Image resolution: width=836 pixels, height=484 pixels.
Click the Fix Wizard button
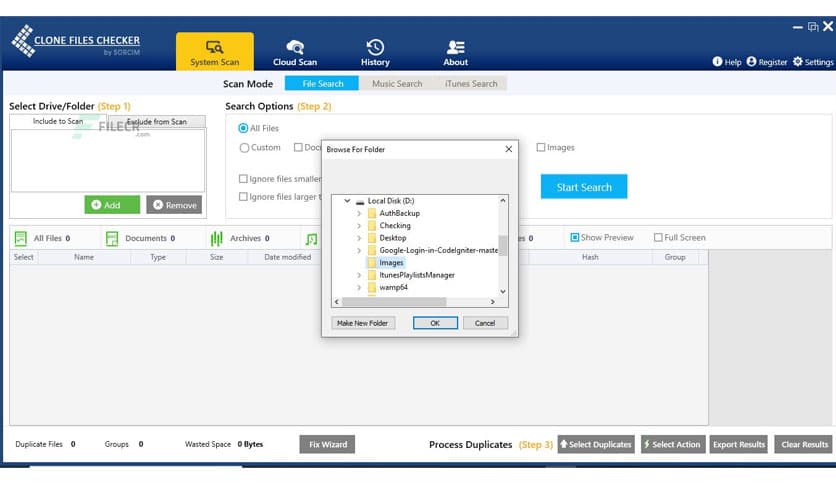(327, 444)
